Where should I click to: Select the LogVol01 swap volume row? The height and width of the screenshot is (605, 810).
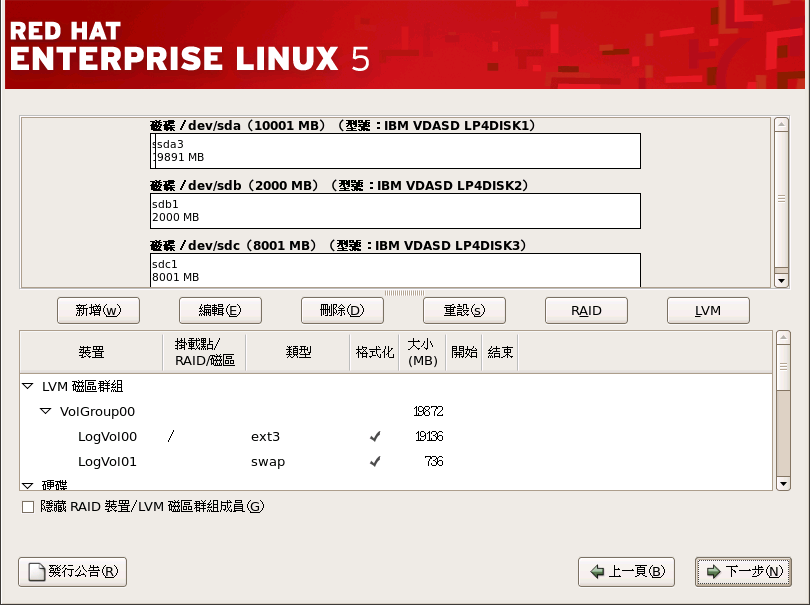(396, 461)
